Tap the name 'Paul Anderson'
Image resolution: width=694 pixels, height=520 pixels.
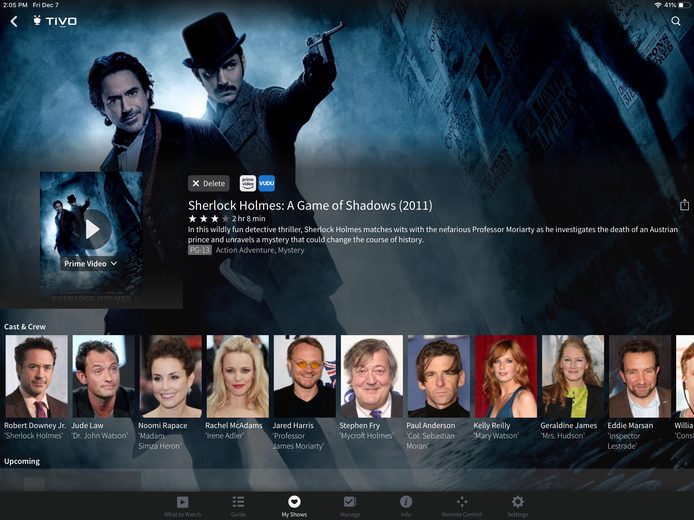(431, 425)
